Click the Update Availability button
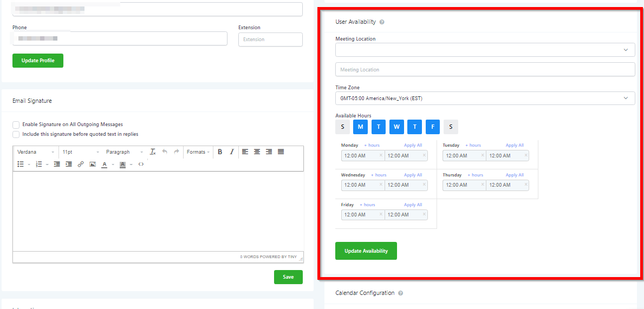The height and width of the screenshot is (309, 644). [366, 251]
